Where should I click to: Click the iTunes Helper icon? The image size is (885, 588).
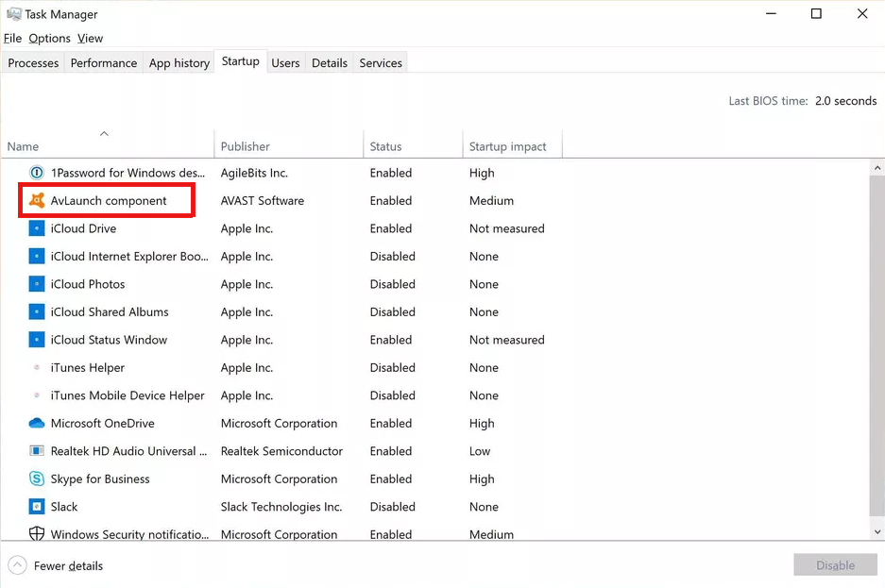click(37, 367)
